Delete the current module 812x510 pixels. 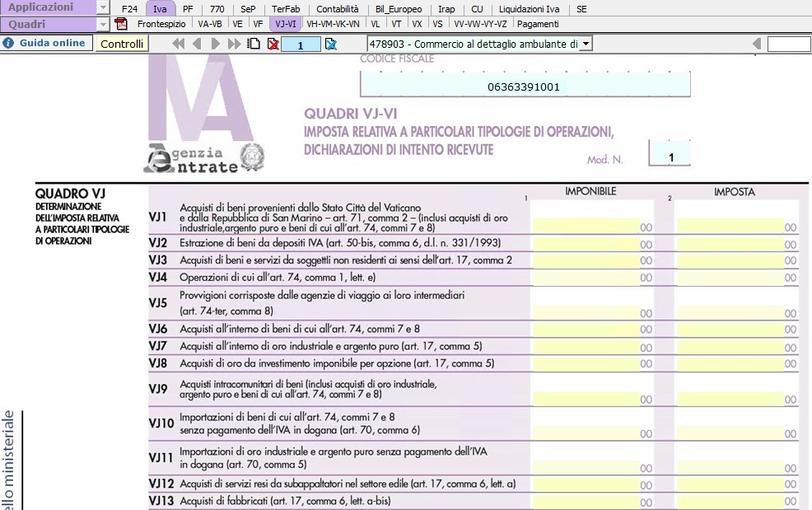[273, 44]
